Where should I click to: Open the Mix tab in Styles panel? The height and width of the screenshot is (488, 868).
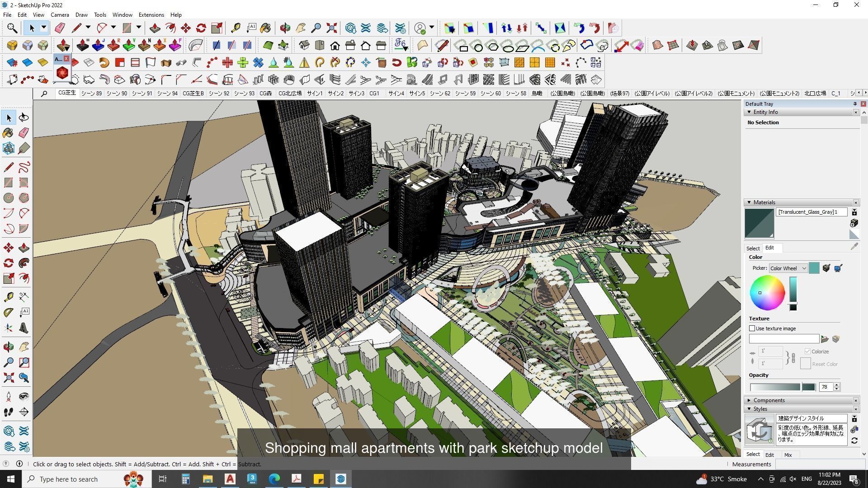click(788, 455)
